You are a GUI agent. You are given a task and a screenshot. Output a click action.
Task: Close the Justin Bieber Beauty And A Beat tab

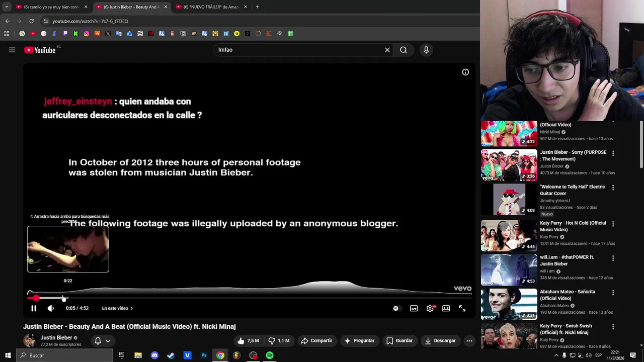(166, 7)
